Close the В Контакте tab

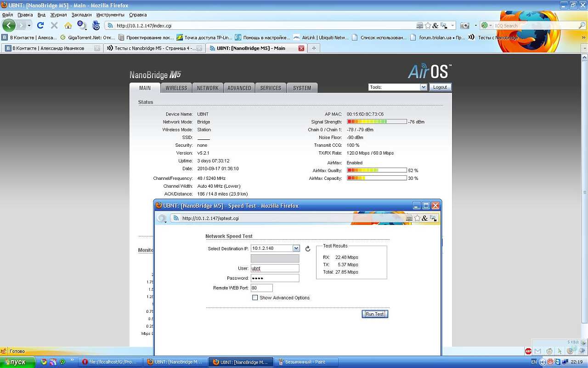[x=97, y=48]
